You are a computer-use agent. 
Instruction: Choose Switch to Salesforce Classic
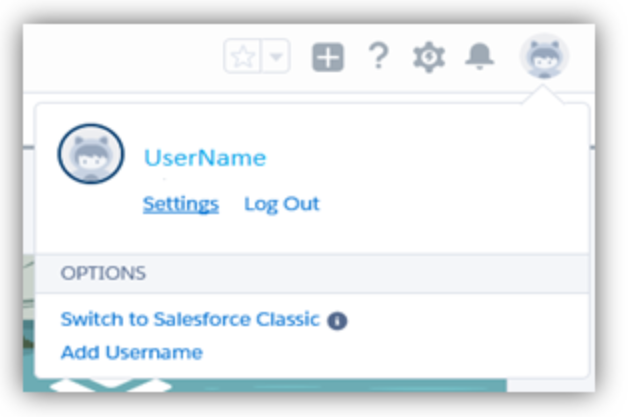(x=190, y=319)
